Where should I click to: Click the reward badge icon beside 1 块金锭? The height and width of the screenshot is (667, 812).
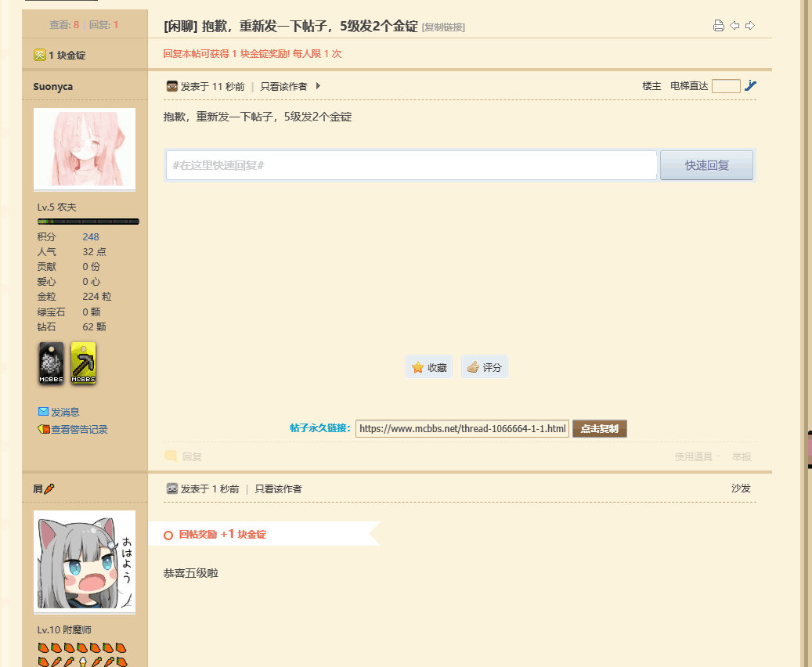40,55
